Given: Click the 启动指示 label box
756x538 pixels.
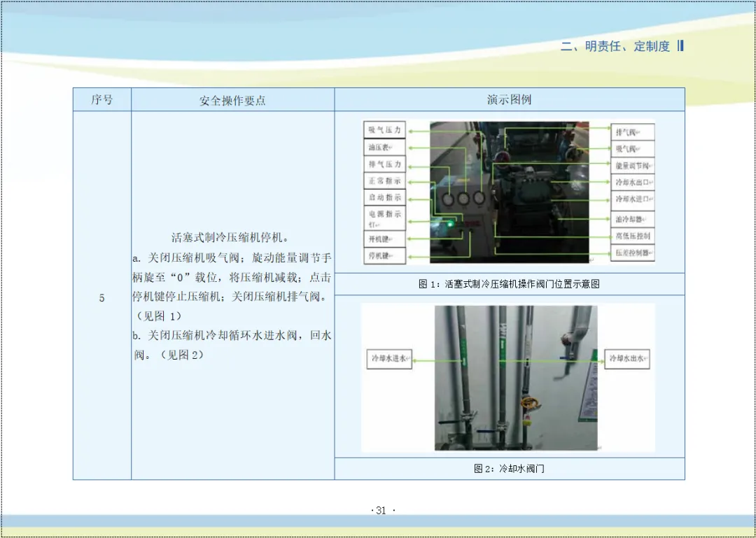Looking at the screenshot, I should pos(384,198).
